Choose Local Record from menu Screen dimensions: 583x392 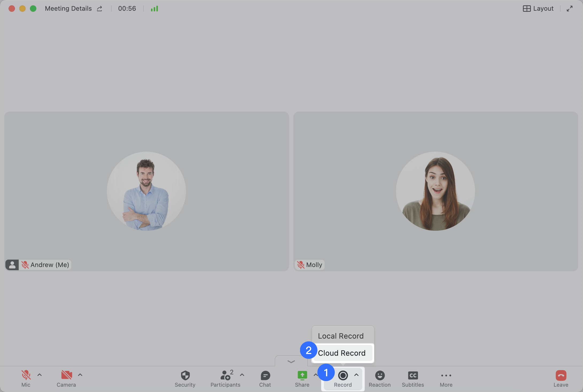343,336
